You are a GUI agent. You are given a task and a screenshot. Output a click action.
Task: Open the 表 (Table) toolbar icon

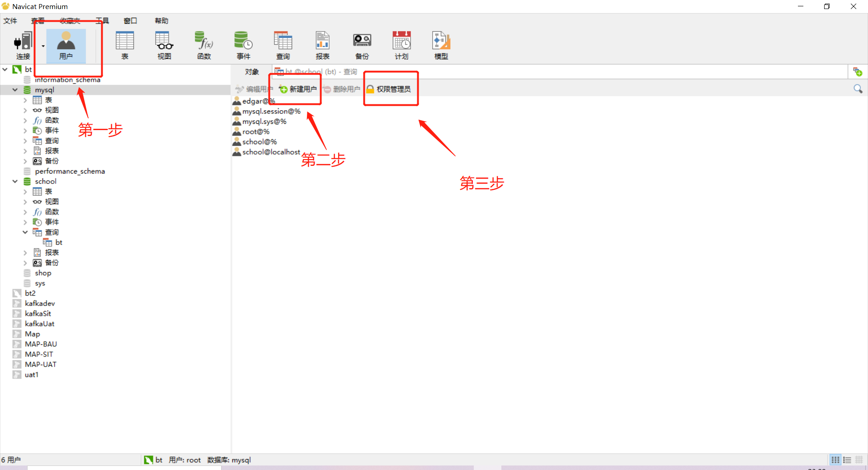[x=125, y=46]
